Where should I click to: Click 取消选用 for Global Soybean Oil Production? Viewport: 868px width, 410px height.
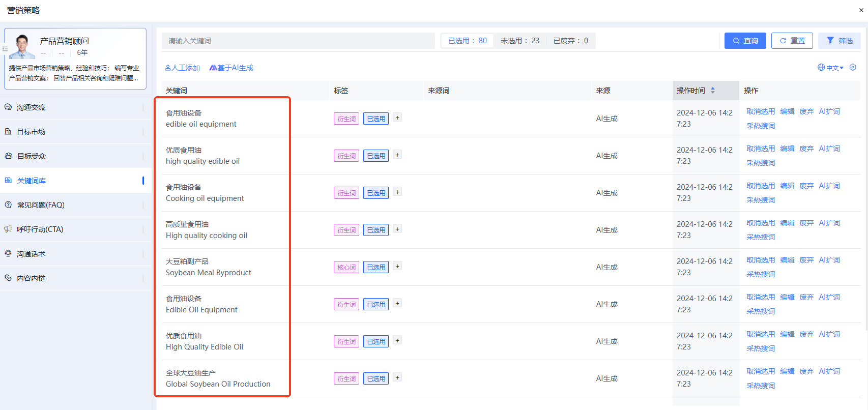pyautogui.click(x=761, y=371)
